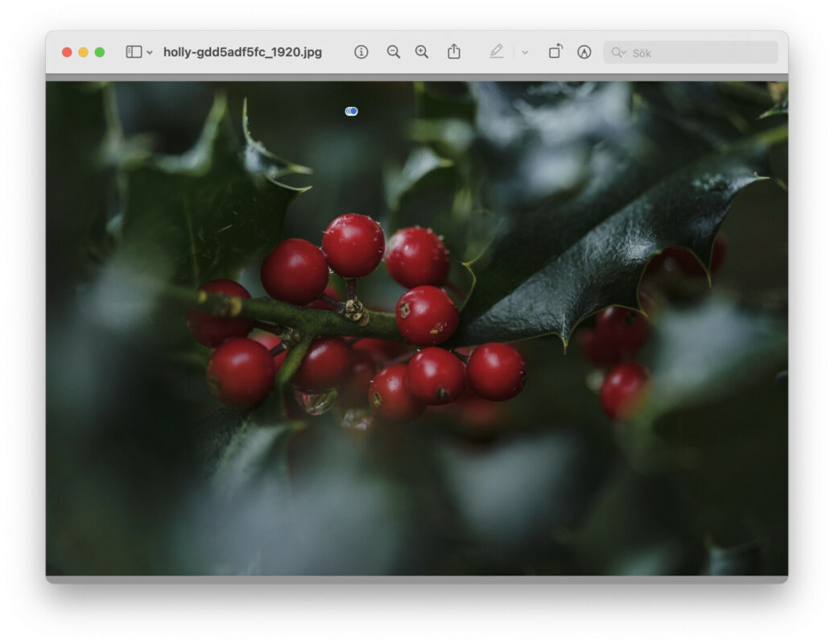Open the Share menu

454,52
